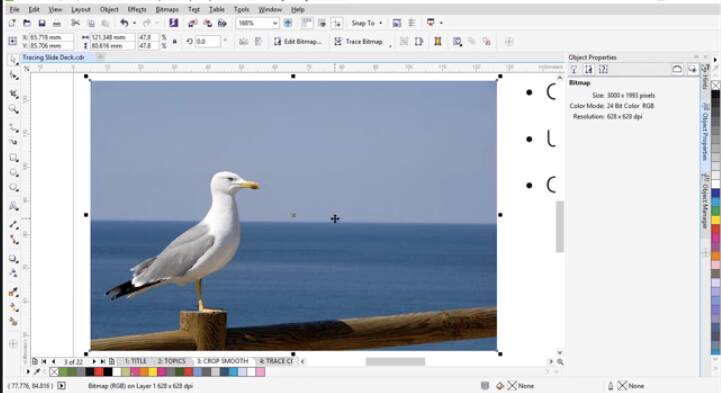The width and height of the screenshot is (721, 393).
Task: Go to next page arrow in navigator
Action: (x=94, y=362)
